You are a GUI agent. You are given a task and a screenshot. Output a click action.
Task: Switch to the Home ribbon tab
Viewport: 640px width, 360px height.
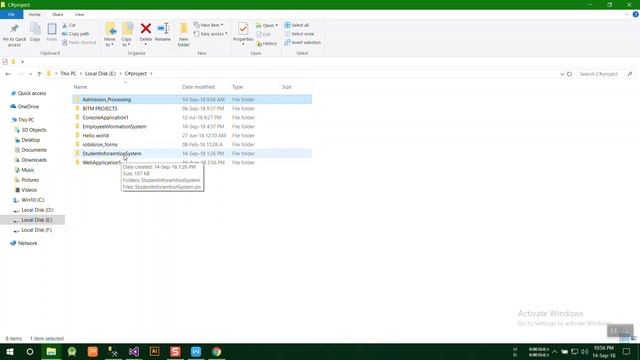pos(35,14)
